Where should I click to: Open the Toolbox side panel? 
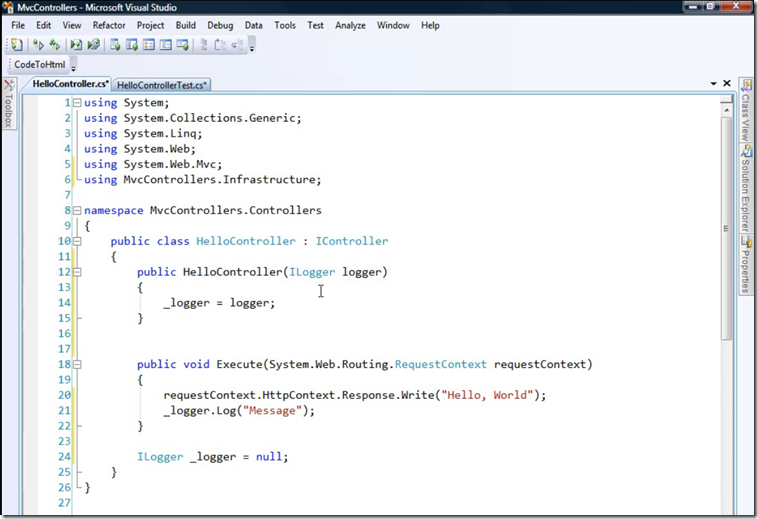8,103
